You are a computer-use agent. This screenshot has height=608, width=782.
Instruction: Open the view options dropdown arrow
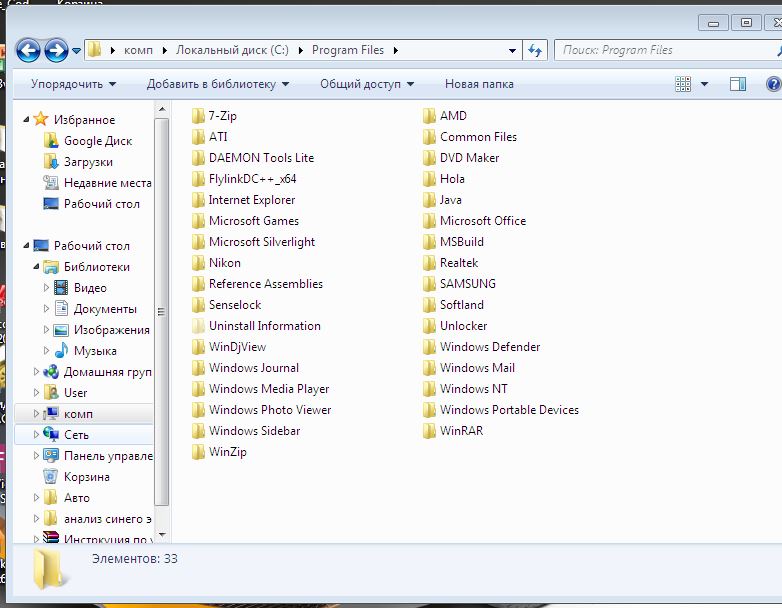pyautogui.click(x=704, y=84)
